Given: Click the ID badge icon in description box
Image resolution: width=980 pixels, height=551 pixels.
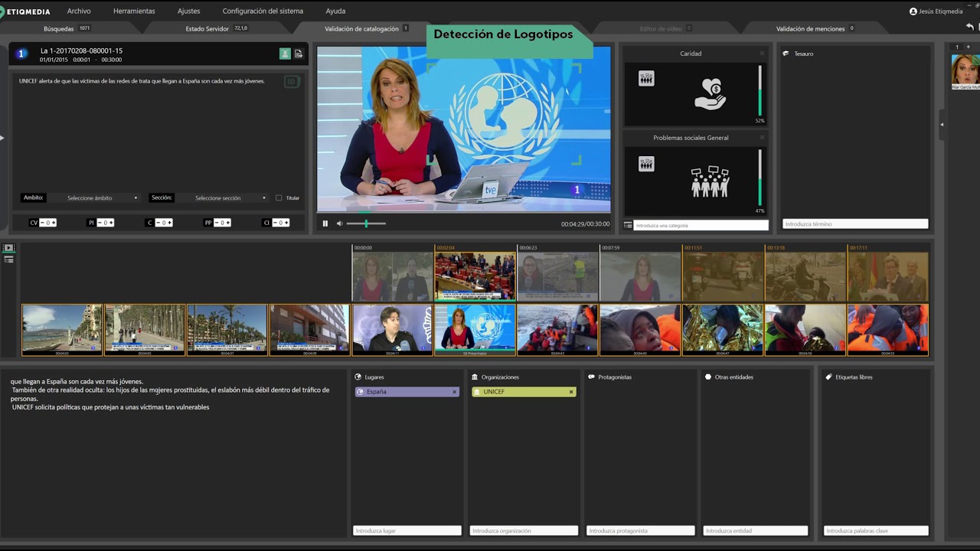Looking at the screenshot, I should tap(291, 81).
